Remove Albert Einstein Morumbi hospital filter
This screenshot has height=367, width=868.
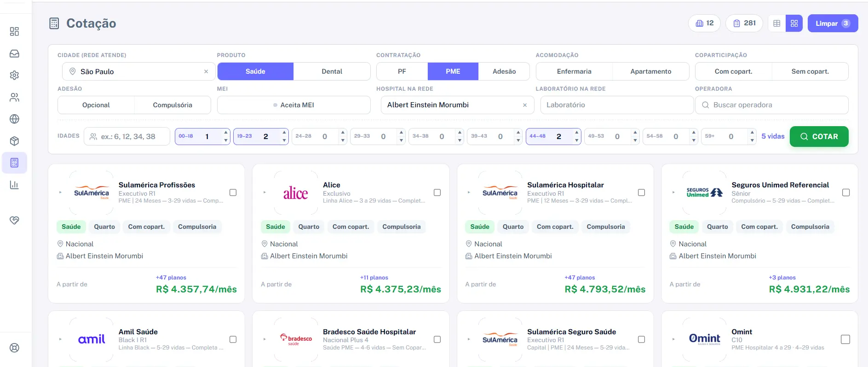525,105
